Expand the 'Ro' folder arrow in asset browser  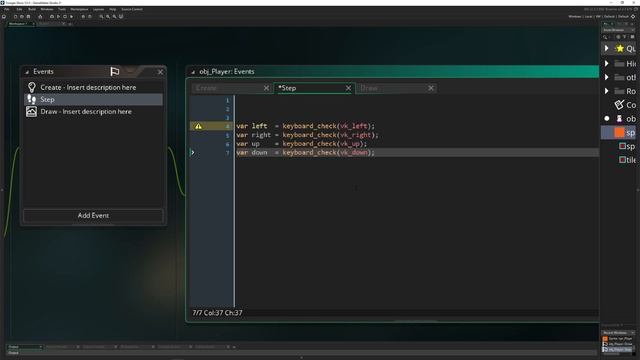pyautogui.click(x=607, y=91)
